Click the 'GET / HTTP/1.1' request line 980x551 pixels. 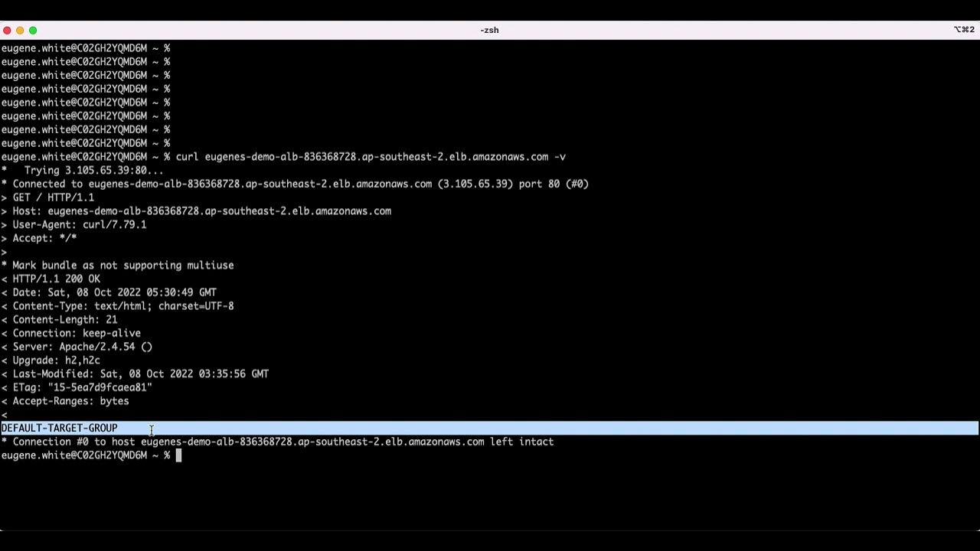[47, 197]
